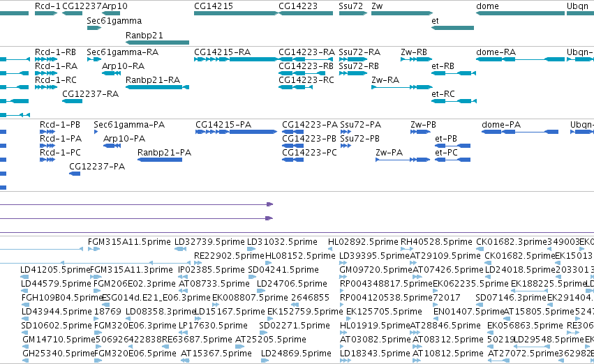Screen dimensions: 594x364
Task: Select the CG12237 gene name
Action: pyautogui.click(x=82, y=6)
